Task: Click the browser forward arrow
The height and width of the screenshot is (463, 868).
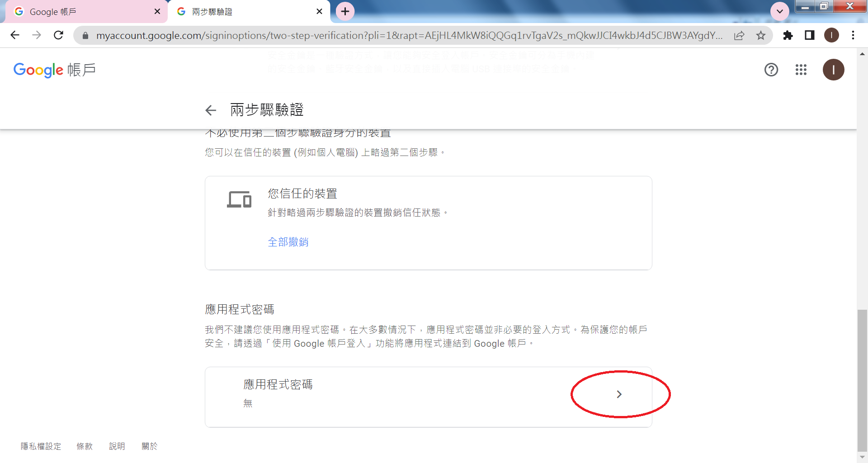Action: (37, 35)
